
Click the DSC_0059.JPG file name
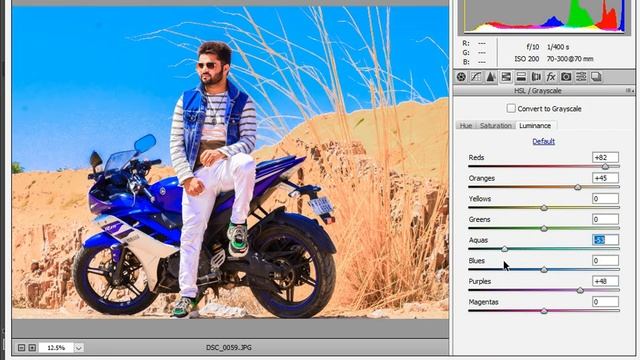click(229, 348)
